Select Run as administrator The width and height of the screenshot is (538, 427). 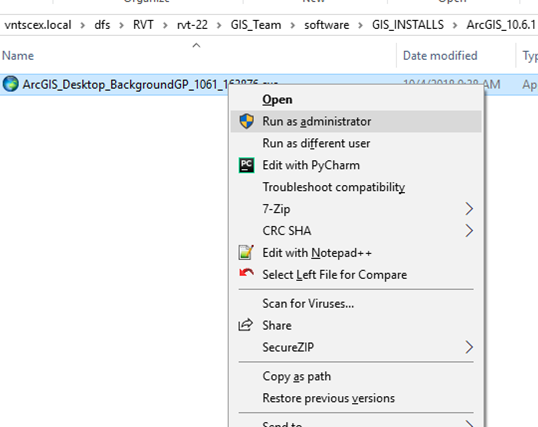coord(356,121)
